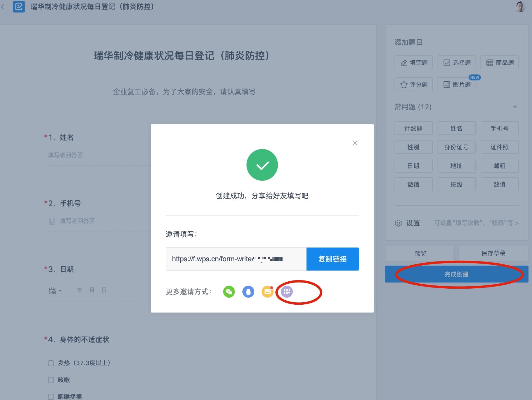The width and height of the screenshot is (532, 400).
Task: Add the 身份证号 common question
Action: pos(457,147)
